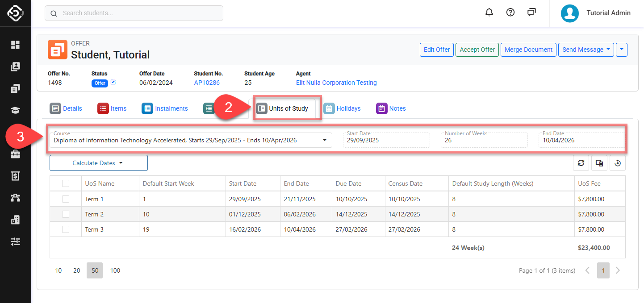Tick the Term 2 row checkbox
This screenshot has height=303, width=644.
pyautogui.click(x=66, y=214)
